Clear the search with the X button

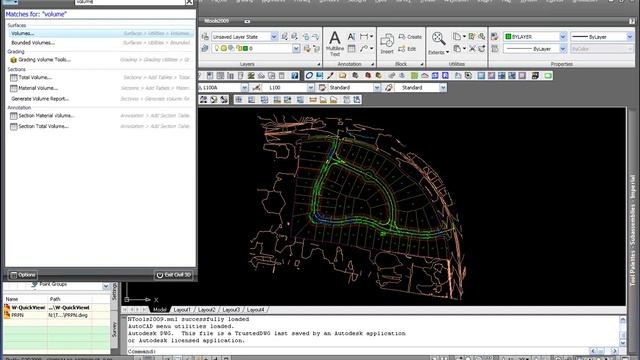(189, 2)
